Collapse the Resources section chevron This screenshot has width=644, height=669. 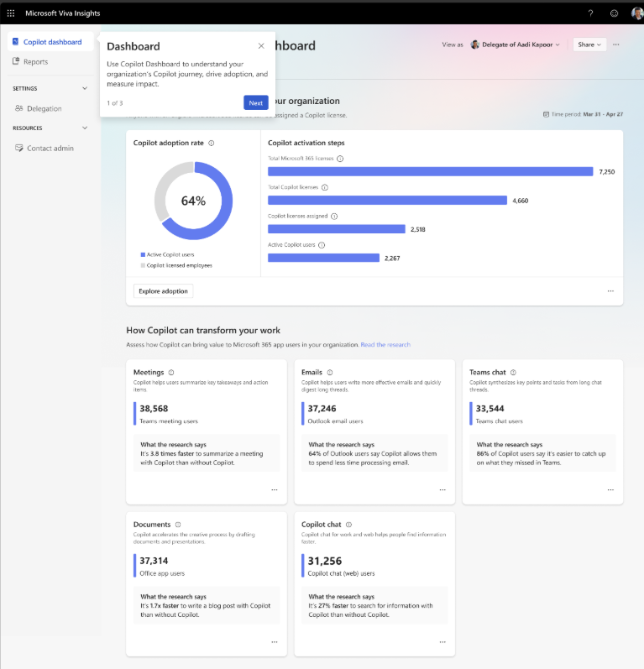pyautogui.click(x=85, y=128)
